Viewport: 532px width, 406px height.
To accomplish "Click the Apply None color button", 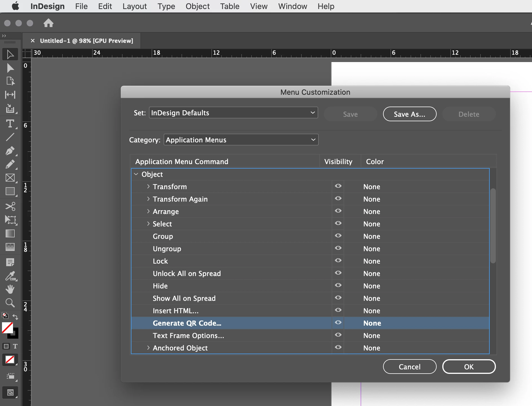I will (10, 360).
